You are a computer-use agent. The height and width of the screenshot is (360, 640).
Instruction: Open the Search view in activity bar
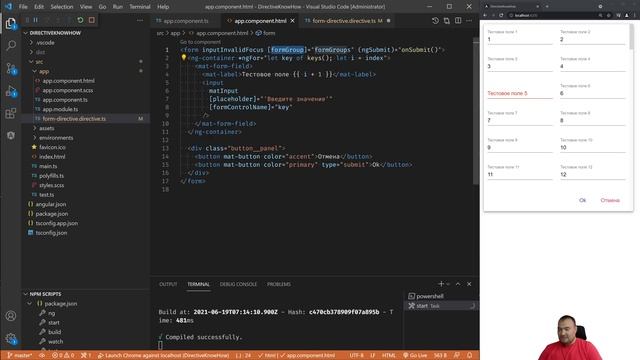[x=11, y=45]
